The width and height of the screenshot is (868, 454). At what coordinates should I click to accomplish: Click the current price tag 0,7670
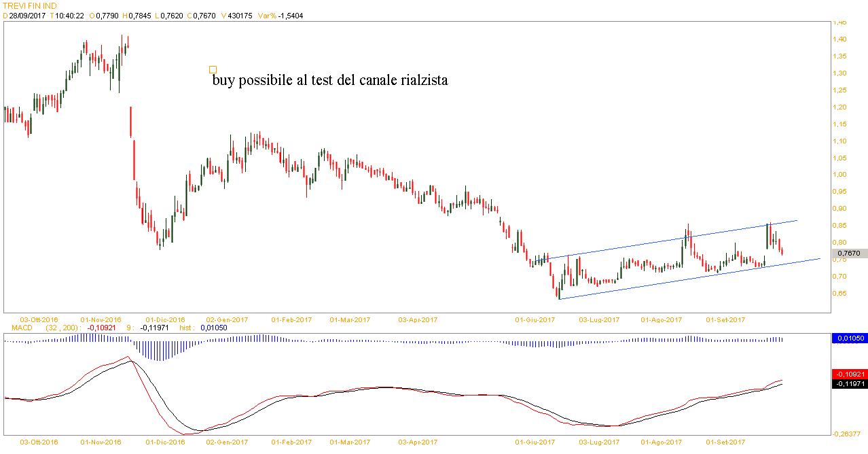(x=848, y=254)
